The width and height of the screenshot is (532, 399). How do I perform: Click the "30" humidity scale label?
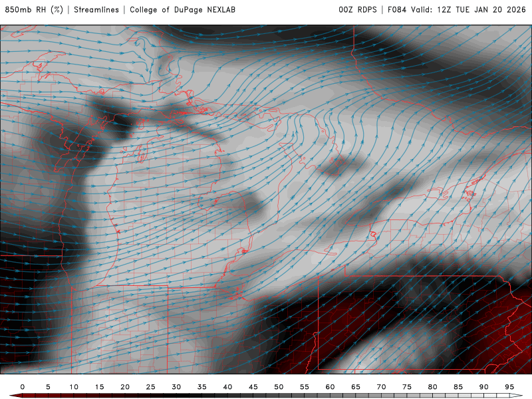(176, 387)
